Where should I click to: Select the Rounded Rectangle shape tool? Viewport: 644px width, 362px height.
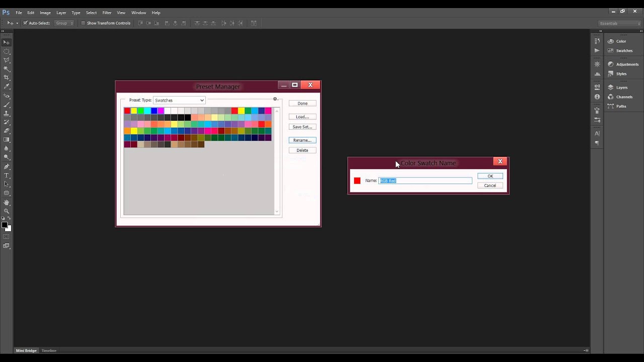pos(7,193)
